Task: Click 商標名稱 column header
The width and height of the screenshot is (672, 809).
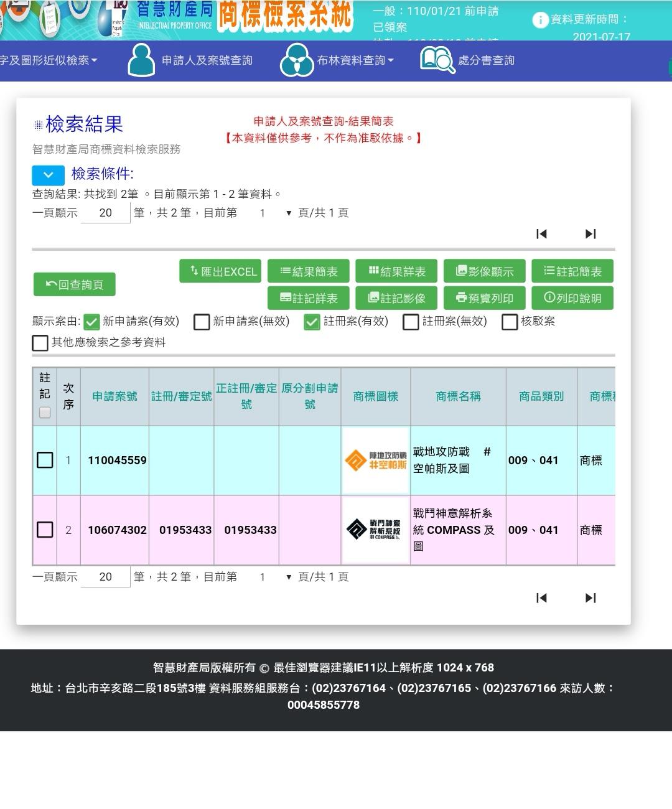Action: [459, 396]
